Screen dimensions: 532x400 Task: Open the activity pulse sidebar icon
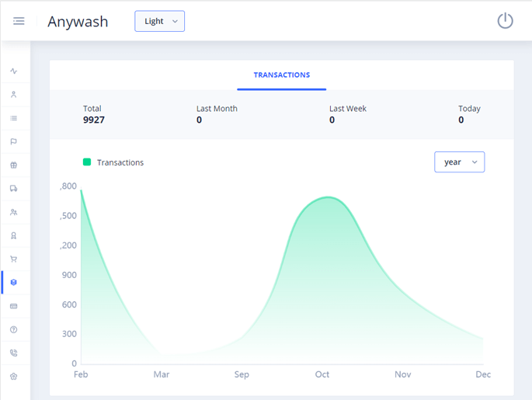14,71
